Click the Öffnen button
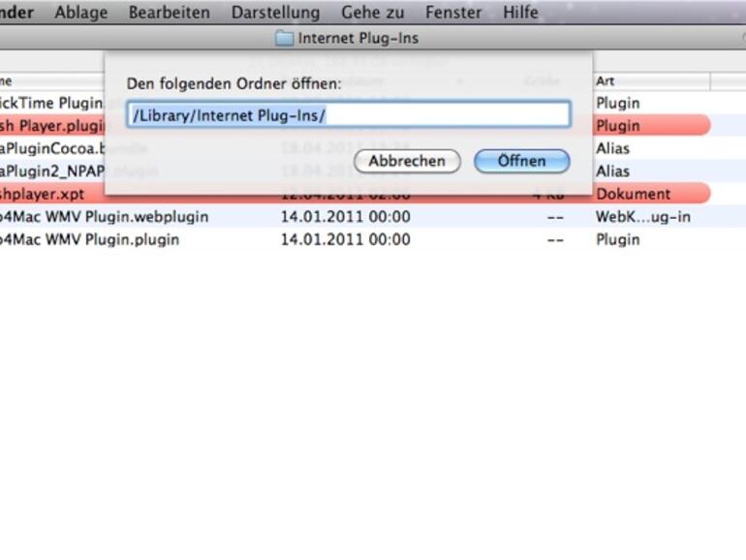Screen dimensions: 746x560 (x=522, y=161)
